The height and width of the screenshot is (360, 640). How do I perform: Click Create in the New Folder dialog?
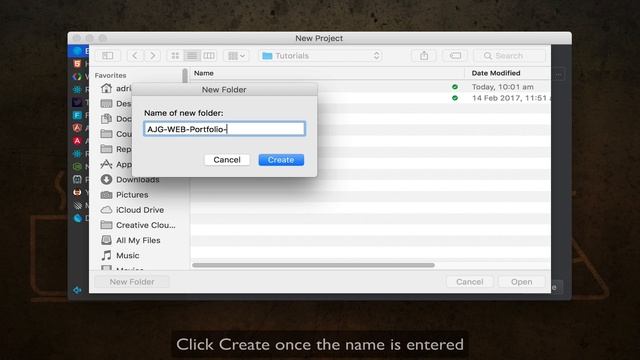coord(281,160)
